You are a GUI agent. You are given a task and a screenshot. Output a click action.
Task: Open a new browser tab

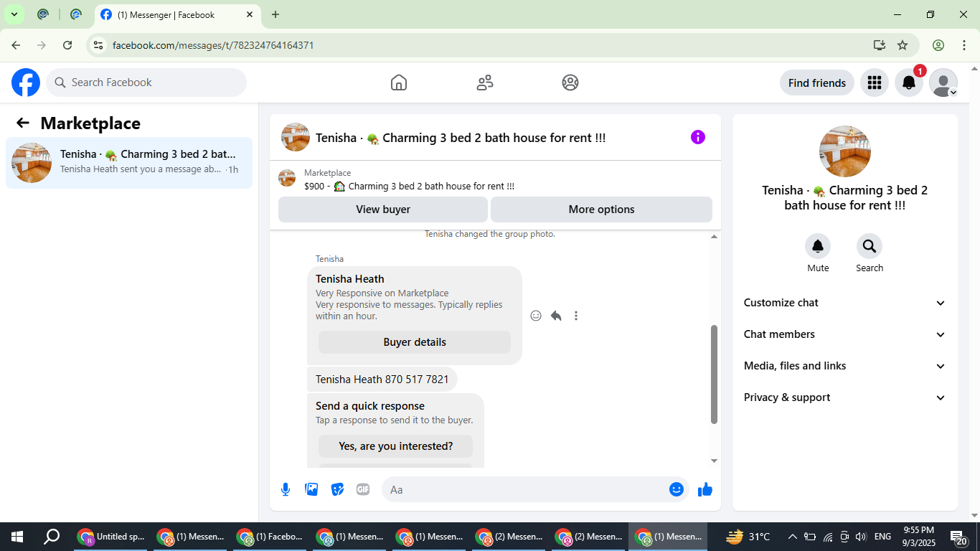tap(275, 14)
